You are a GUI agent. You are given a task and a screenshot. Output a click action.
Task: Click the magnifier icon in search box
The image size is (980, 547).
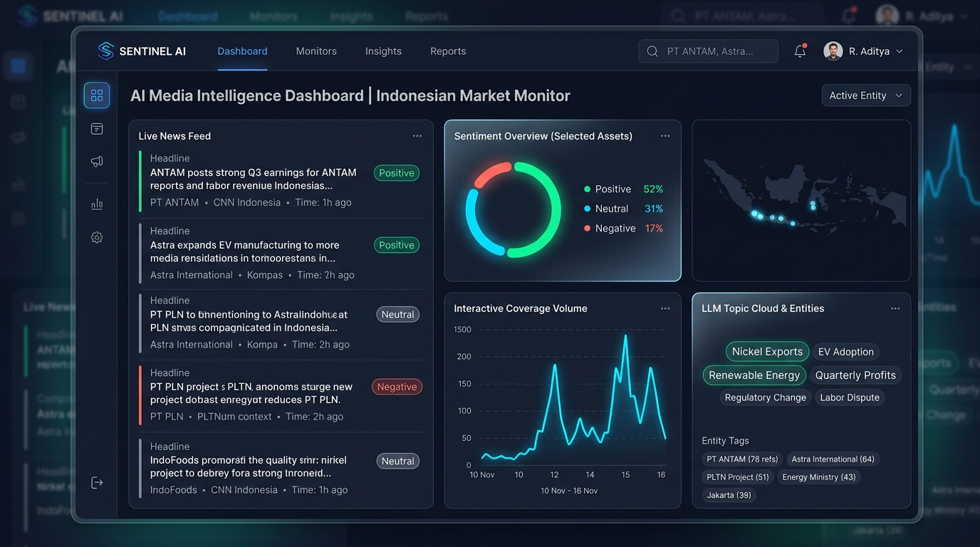tap(652, 51)
